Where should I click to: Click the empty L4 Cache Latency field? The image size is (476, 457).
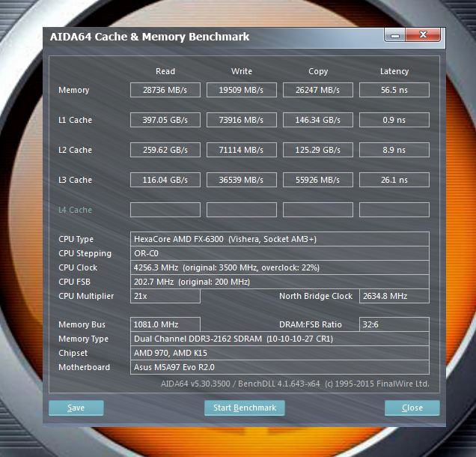click(394, 210)
